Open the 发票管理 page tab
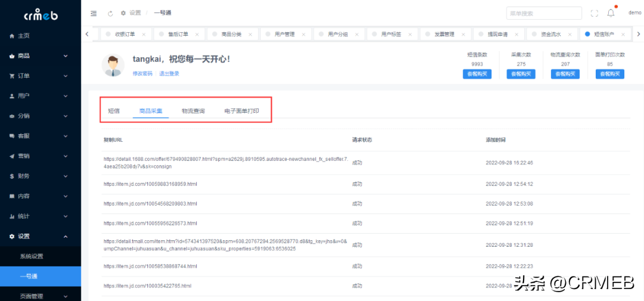The height and width of the screenshot is (301, 644). click(x=445, y=34)
